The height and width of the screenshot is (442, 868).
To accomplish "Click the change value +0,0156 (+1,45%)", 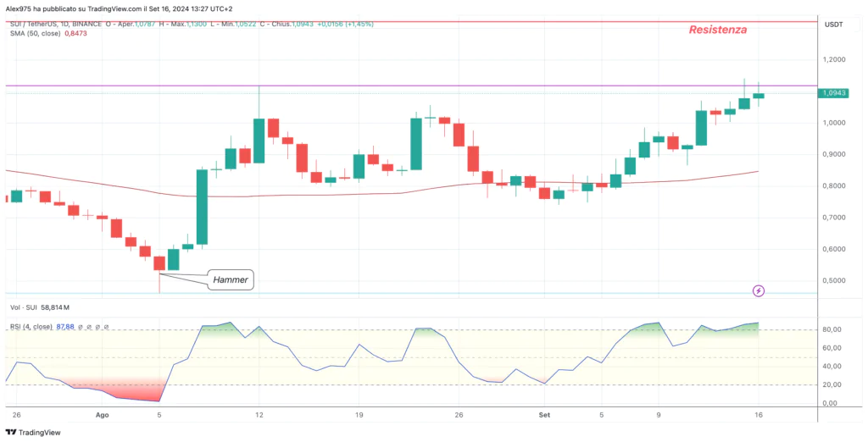I will (346, 25).
